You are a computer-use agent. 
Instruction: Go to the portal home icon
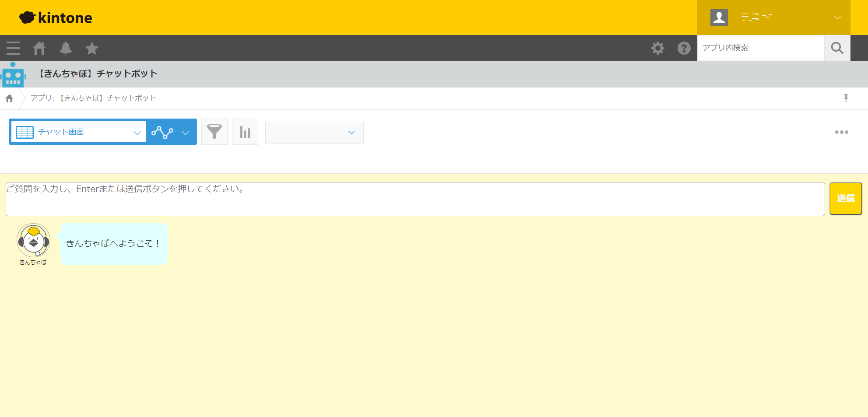pos(39,48)
